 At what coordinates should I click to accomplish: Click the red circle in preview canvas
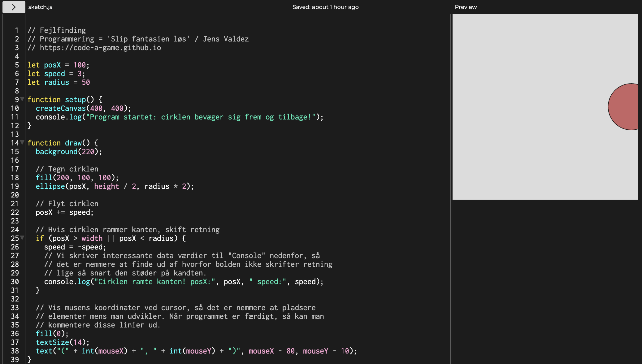625,107
